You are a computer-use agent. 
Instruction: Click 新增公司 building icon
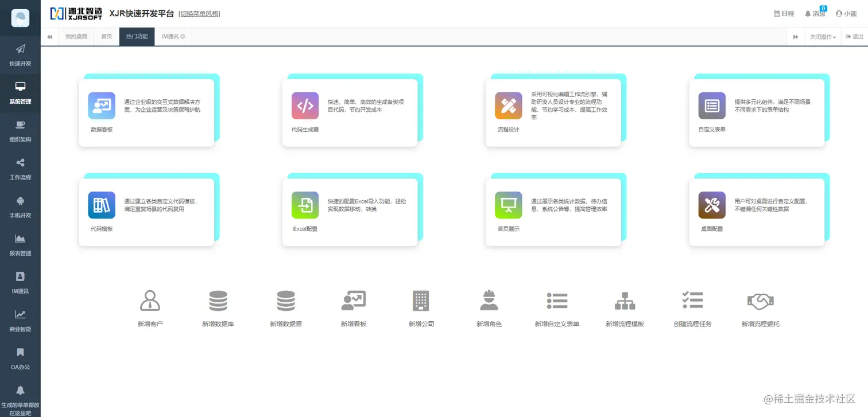coord(421,301)
